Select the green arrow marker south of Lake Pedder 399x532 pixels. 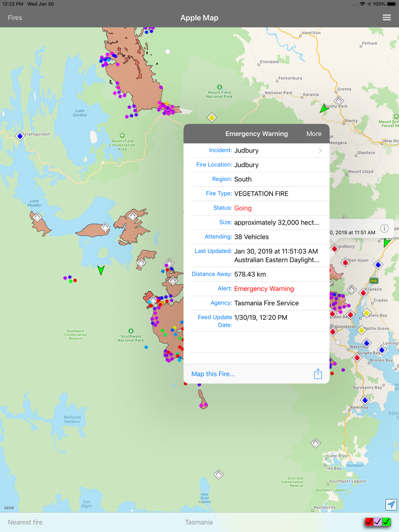click(101, 270)
